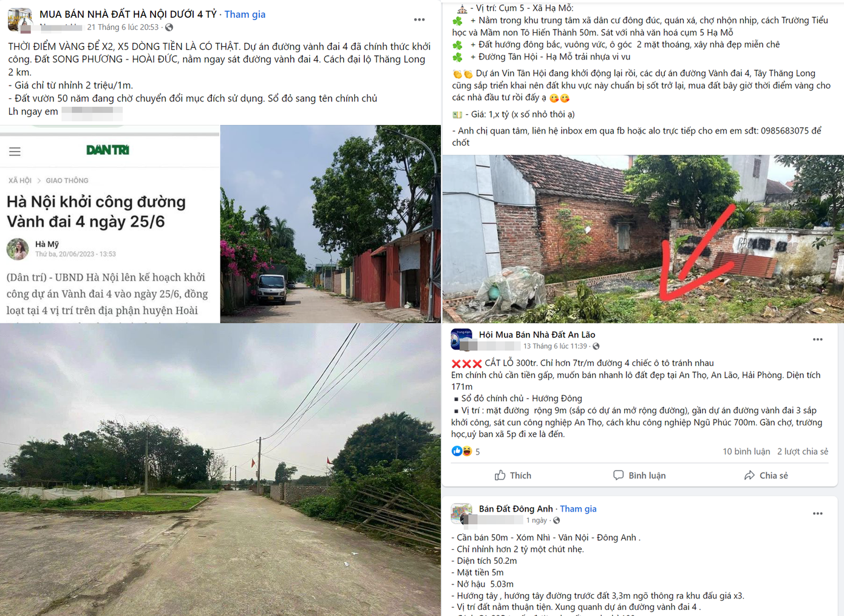Open the three-dot menu on the An Lão post
This screenshot has height=616, width=844.
pos(818,339)
